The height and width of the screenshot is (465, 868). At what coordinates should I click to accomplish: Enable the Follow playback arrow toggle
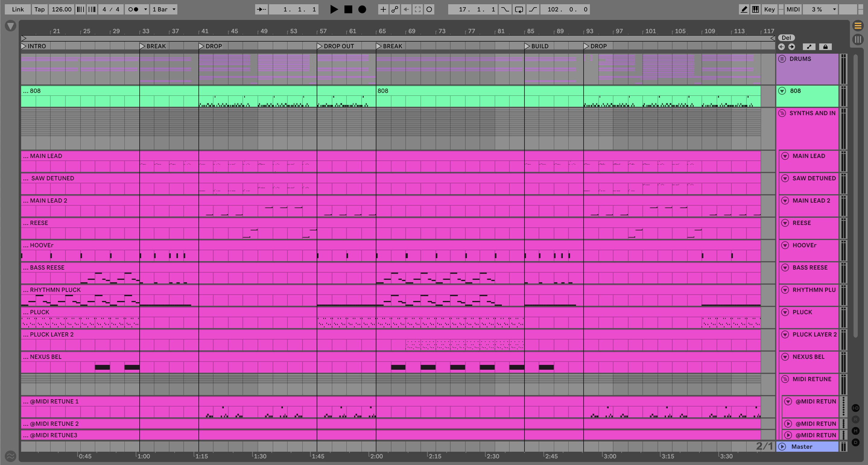pos(261,9)
